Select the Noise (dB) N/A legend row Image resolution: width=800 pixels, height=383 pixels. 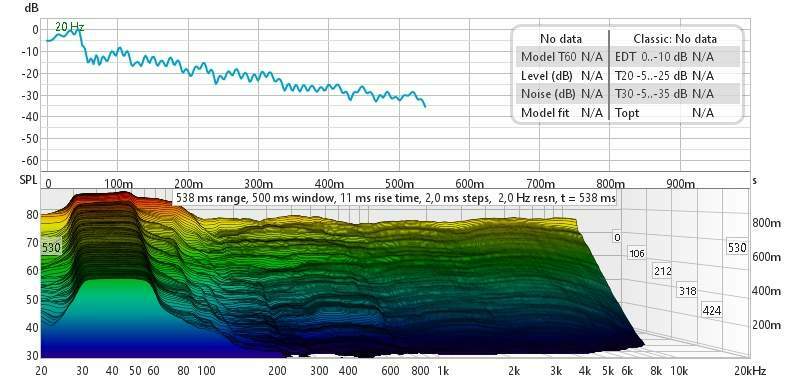coord(562,94)
